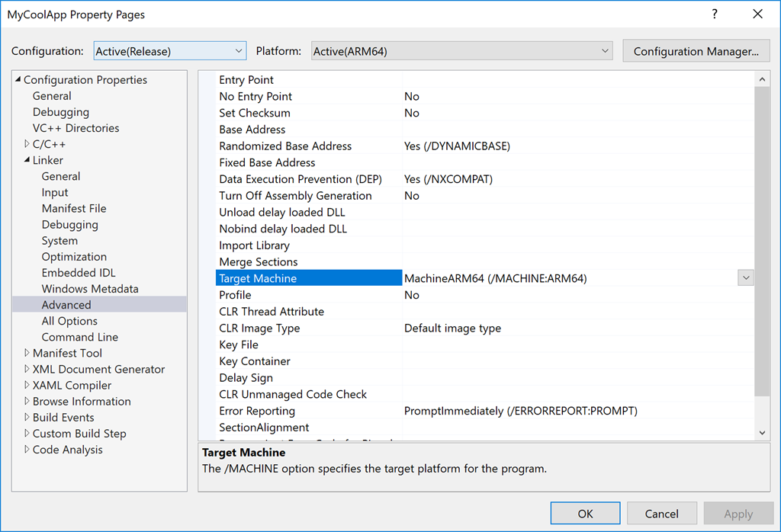Image resolution: width=781 pixels, height=532 pixels.
Task: Open the Target Machine value dropdown arrow
Action: point(745,278)
